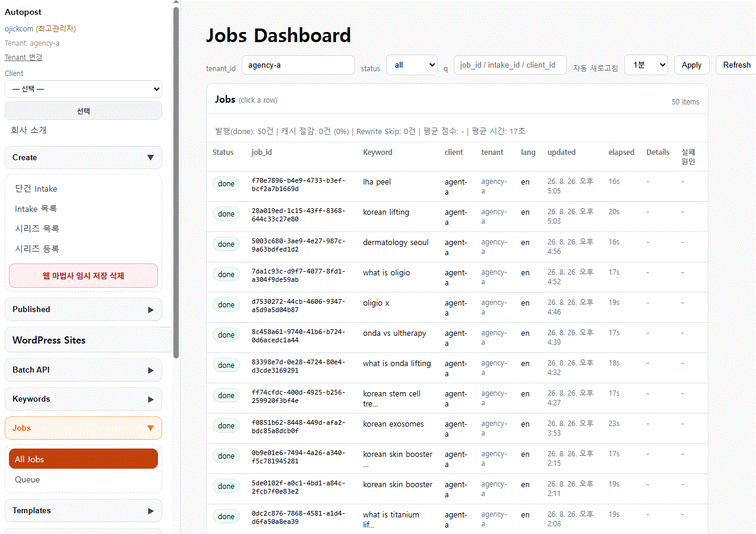
Task: Click job id 5003c680-3ae9-4e27-987c-9a63bdfed1d2
Action: 298,245
